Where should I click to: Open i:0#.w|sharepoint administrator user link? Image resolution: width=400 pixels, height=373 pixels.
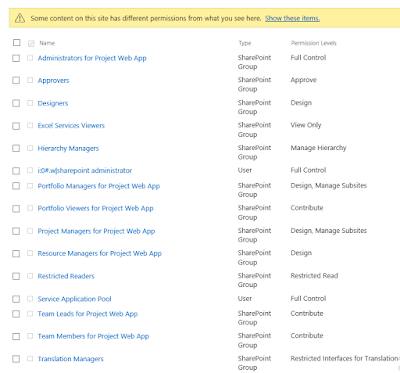tap(85, 171)
